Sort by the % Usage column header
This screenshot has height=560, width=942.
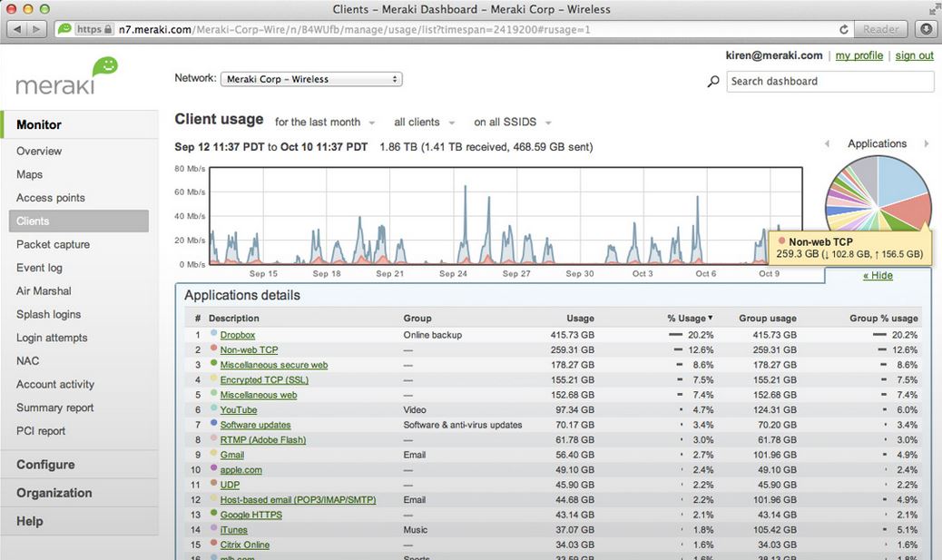pyautogui.click(x=690, y=318)
